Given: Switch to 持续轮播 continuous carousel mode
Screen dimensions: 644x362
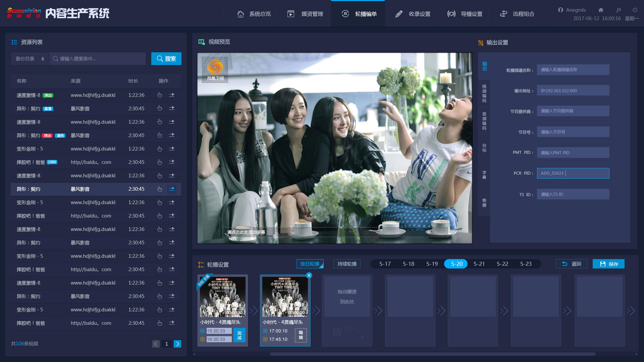Looking at the screenshot, I should (x=347, y=264).
